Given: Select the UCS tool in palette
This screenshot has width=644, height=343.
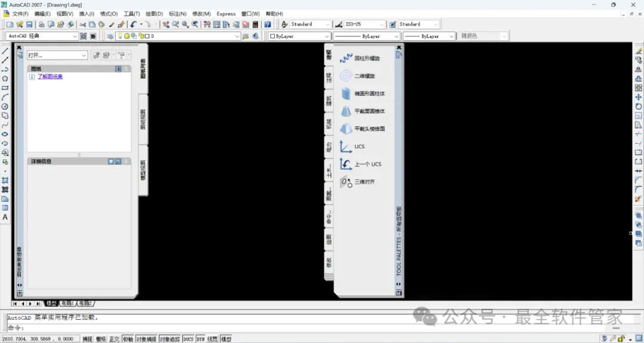Looking at the screenshot, I should click(352, 147).
